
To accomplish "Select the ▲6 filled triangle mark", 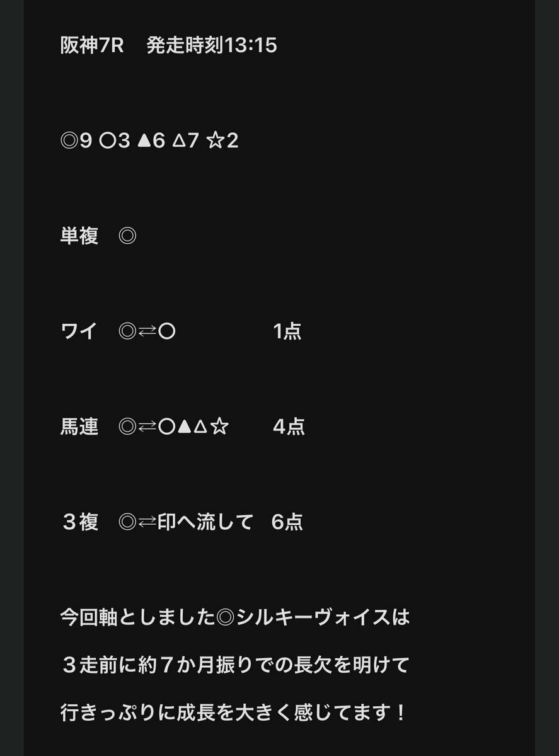I will (151, 140).
